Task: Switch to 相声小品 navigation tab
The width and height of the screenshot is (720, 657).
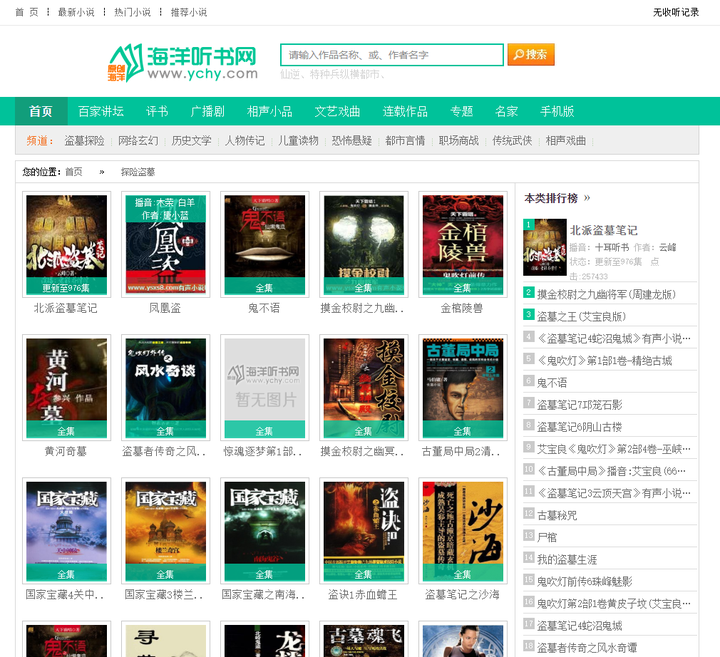Action: (x=270, y=111)
